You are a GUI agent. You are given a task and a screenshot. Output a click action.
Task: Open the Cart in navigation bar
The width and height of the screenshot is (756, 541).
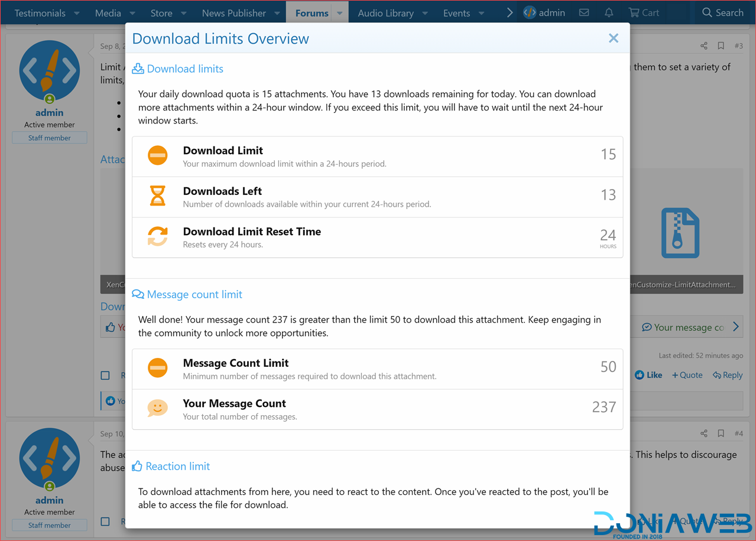tap(644, 12)
